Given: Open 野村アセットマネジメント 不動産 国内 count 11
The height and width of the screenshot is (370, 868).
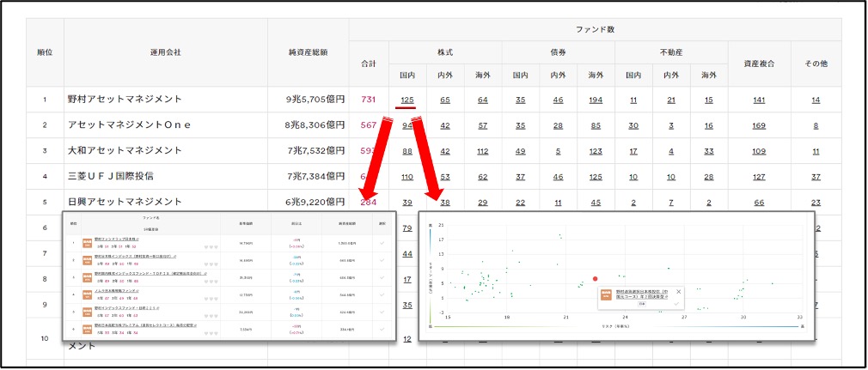Looking at the screenshot, I should [x=633, y=100].
